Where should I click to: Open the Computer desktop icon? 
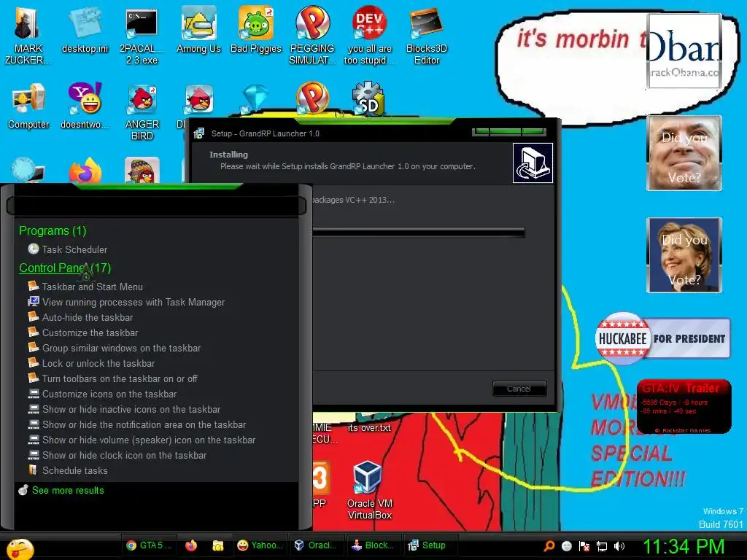[28, 106]
